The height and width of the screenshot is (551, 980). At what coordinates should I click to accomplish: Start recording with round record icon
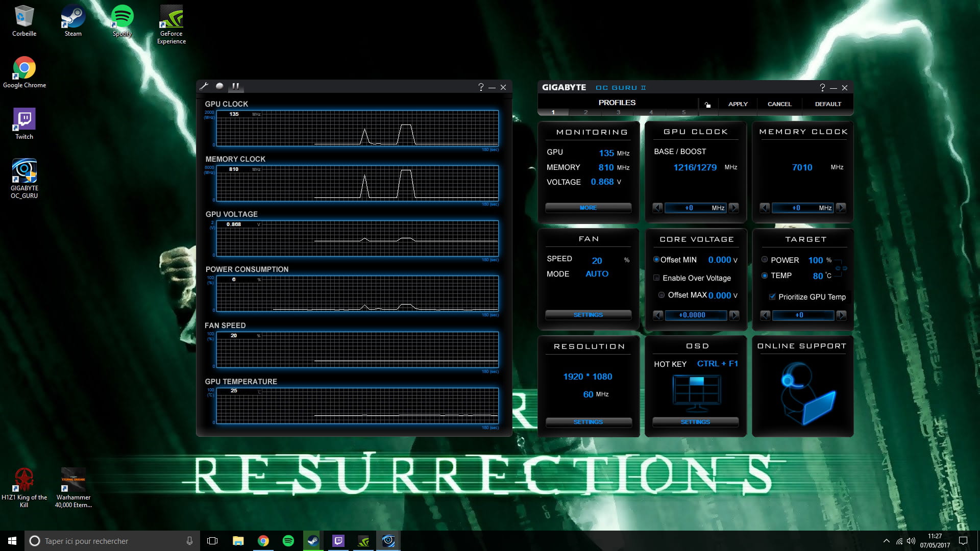coord(219,86)
